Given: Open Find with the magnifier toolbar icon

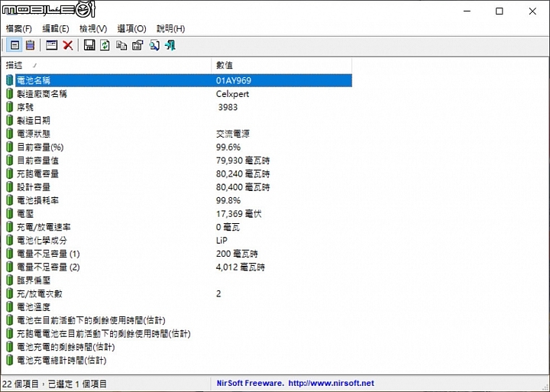Looking at the screenshot, I should point(154,45).
